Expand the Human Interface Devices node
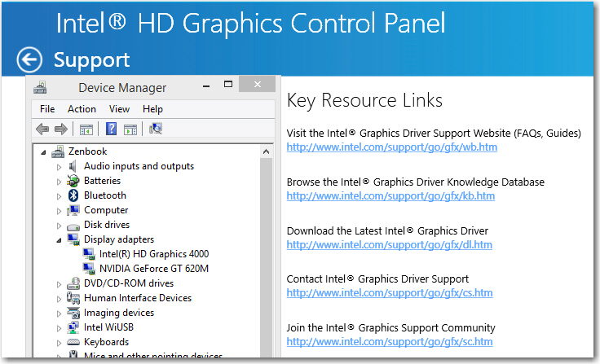The width and height of the screenshot is (600, 364). [x=59, y=299]
